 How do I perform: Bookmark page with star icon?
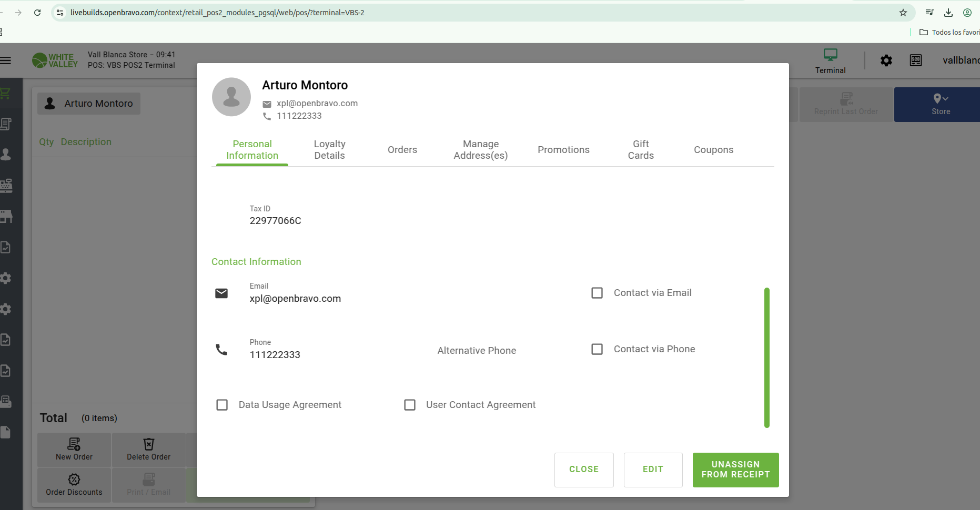903,13
